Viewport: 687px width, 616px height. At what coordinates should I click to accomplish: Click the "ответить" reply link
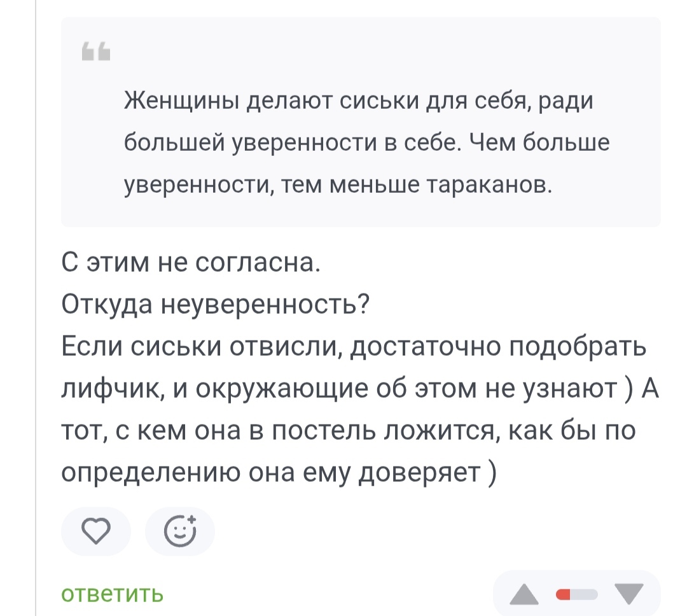tap(113, 594)
